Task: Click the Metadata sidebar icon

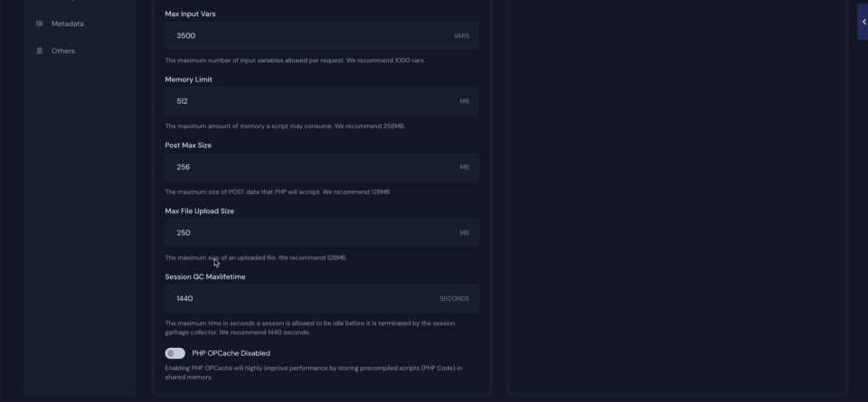Action: pos(40,23)
